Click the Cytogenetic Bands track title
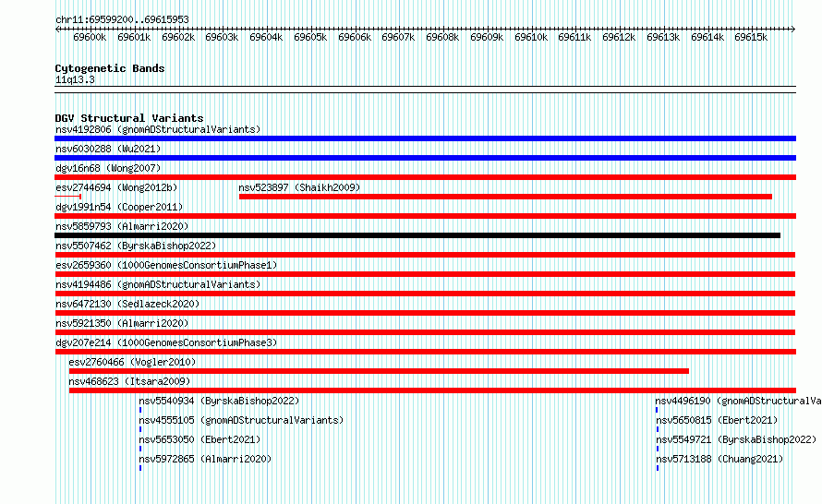The image size is (822, 504). 110,68
